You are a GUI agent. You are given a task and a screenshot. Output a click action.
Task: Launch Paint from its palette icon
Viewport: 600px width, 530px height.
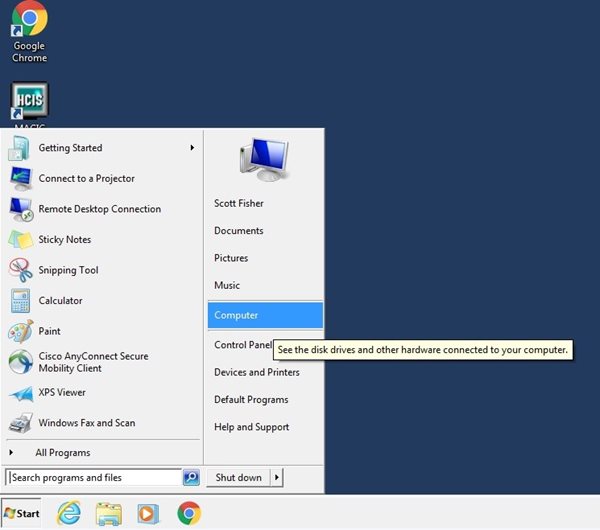click(21, 332)
